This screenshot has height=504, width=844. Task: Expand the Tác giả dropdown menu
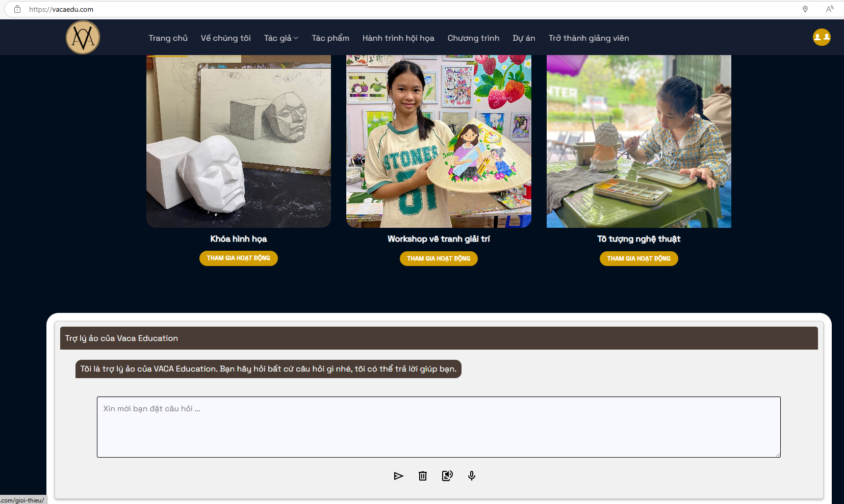pyautogui.click(x=281, y=38)
